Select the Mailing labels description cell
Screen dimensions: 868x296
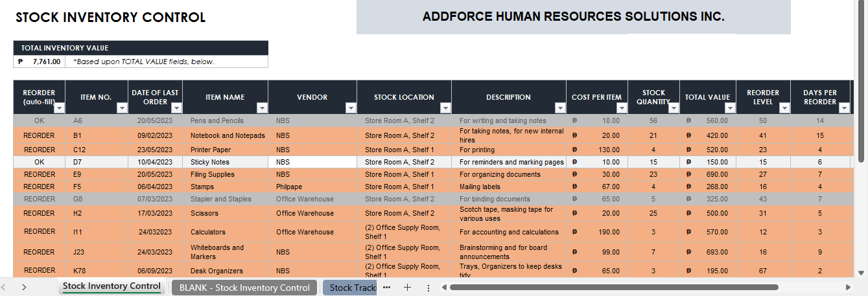[x=509, y=187]
